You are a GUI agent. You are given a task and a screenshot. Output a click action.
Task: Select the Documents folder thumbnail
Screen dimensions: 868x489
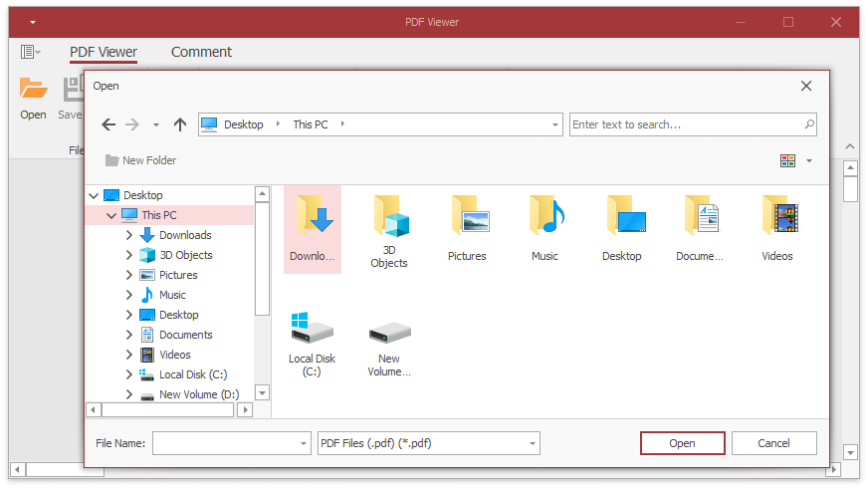pyautogui.click(x=700, y=228)
